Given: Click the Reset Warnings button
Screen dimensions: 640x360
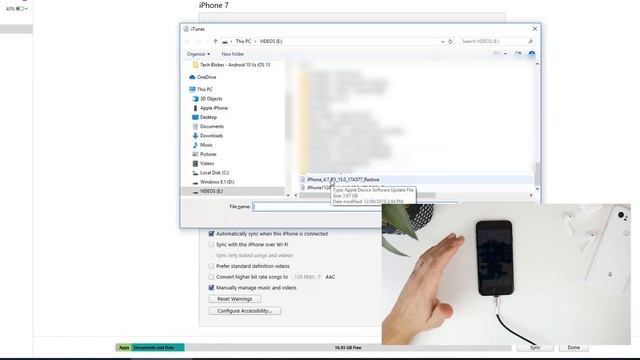Looking at the screenshot, I should (235, 299).
